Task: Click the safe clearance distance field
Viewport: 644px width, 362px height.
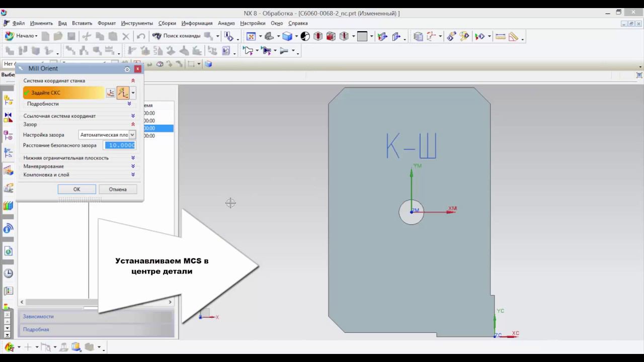Action: click(x=120, y=145)
